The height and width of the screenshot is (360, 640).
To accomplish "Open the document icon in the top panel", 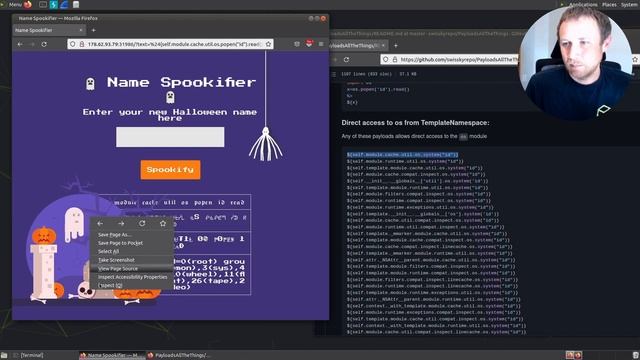I will [76, 4].
